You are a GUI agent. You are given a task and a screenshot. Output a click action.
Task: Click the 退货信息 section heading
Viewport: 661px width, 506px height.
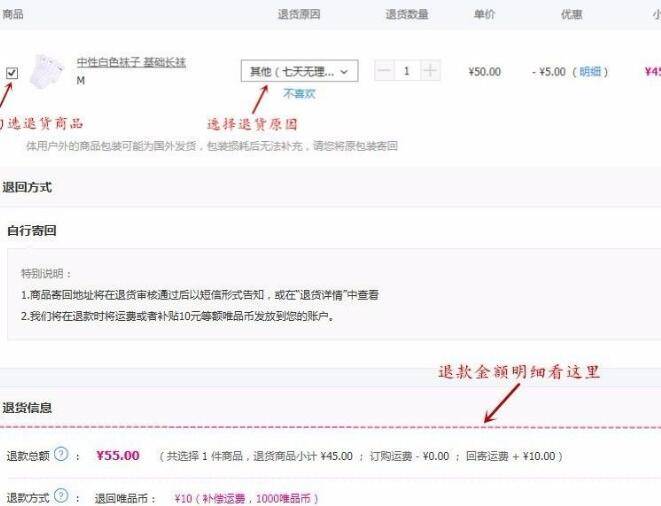pos(27,408)
